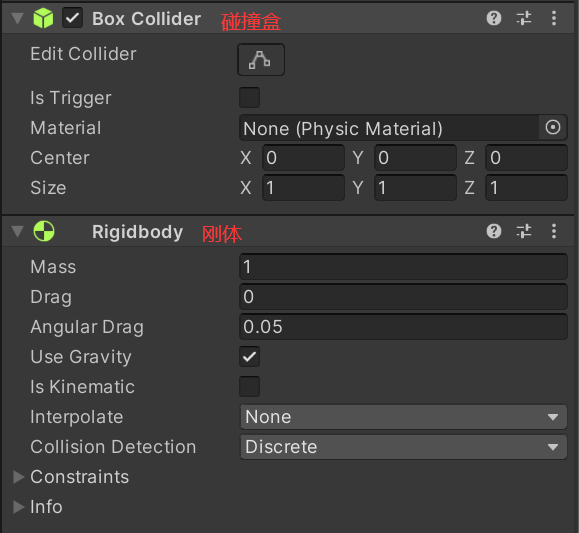Collapse the Box Collider component
The height and width of the screenshot is (533, 579).
tap(17, 18)
